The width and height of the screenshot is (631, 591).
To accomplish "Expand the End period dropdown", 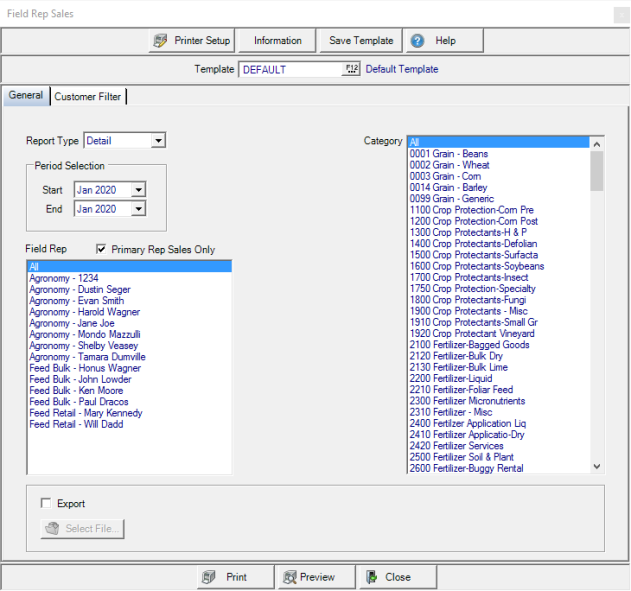I will click(x=138, y=209).
